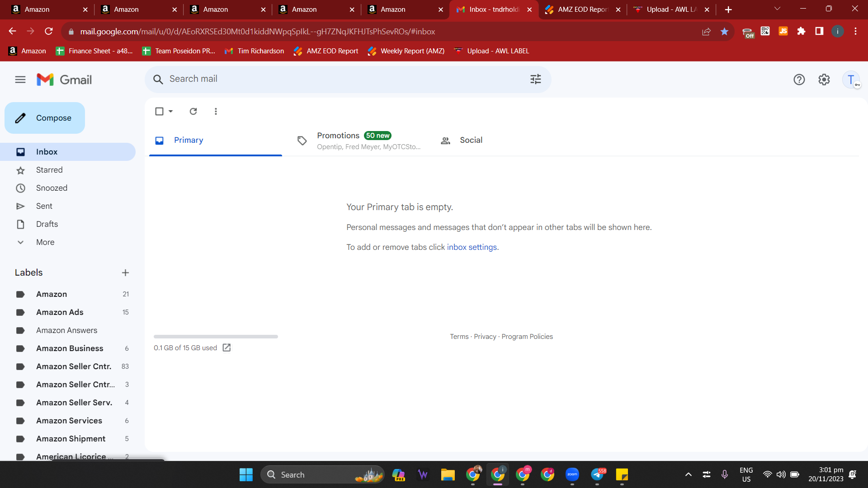Screen dimensions: 868x488
Task: Share this page from address bar
Action: [x=707, y=32]
